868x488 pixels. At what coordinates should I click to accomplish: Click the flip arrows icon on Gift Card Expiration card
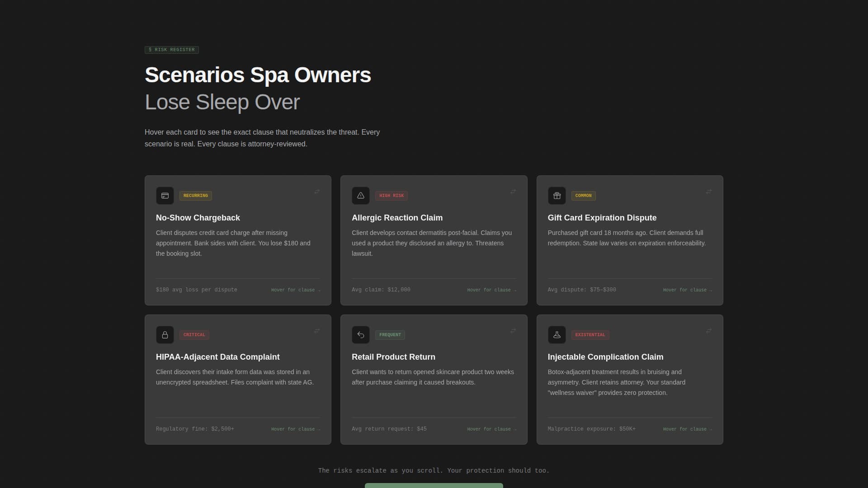(709, 192)
